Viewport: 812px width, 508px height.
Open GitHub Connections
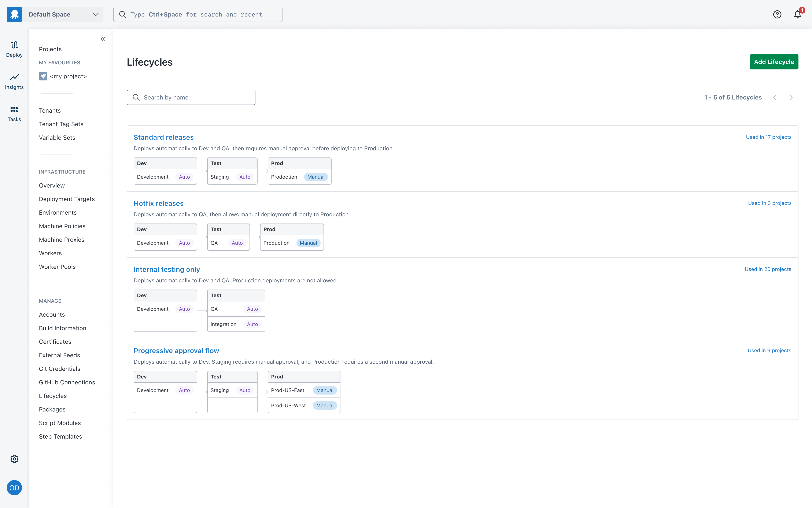click(67, 382)
